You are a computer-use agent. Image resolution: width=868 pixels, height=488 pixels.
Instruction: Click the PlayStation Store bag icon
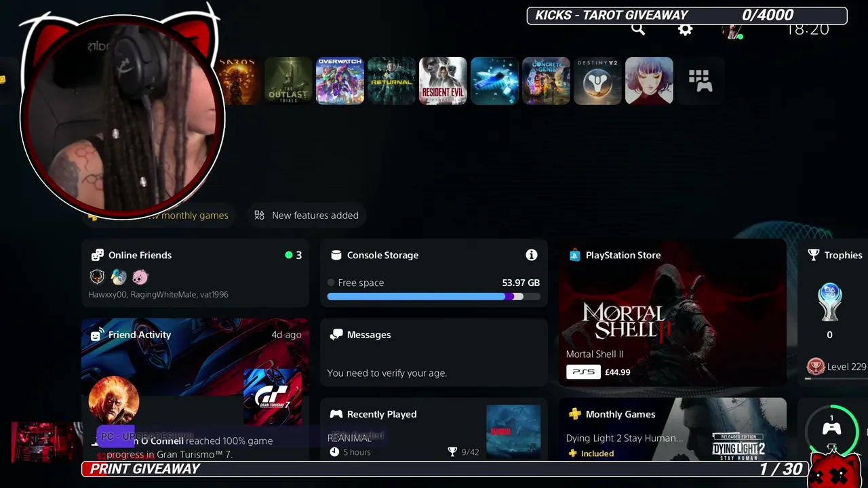574,255
